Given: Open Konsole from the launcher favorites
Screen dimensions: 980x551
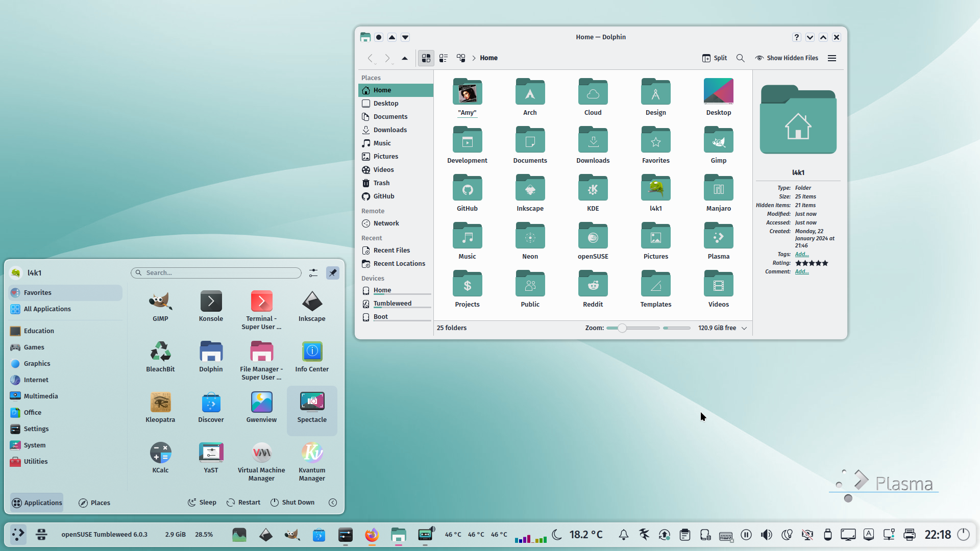Looking at the screenshot, I should 211,307.
